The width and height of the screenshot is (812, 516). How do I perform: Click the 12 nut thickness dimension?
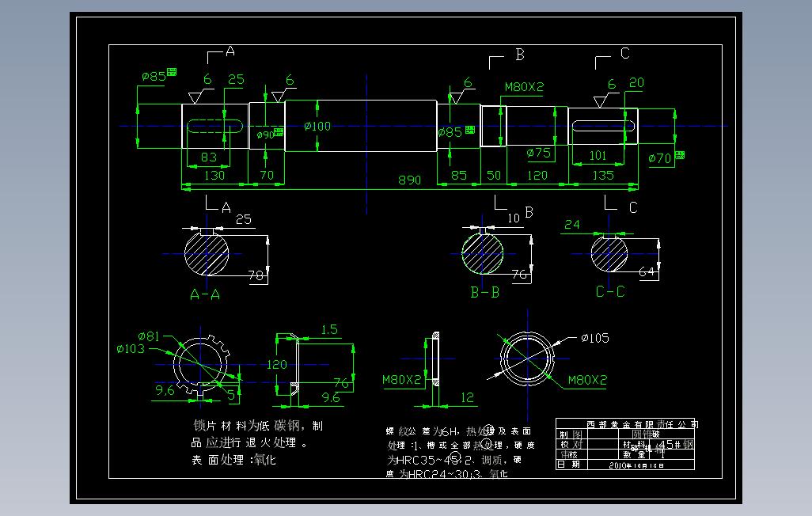(467, 397)
